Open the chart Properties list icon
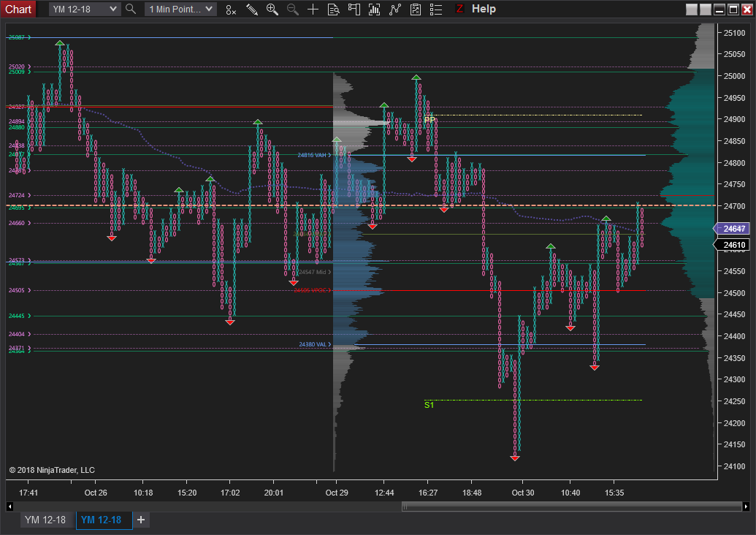Image resolution: width=756 pixels, height=535 pixels. click(436, 10)
